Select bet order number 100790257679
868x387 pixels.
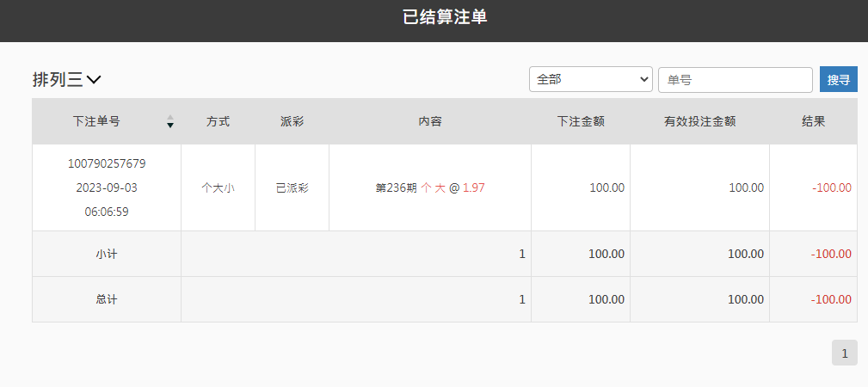107,163
